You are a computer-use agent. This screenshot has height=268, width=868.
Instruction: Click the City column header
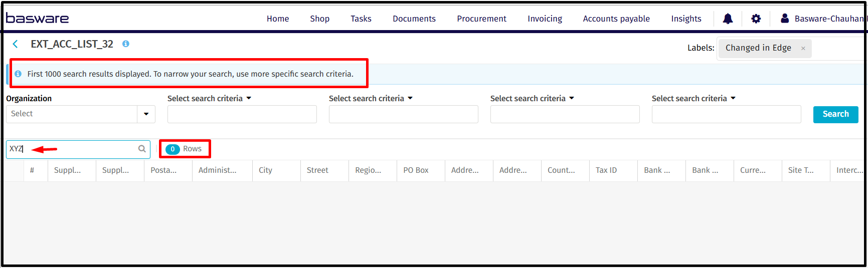tap(266, 170)
